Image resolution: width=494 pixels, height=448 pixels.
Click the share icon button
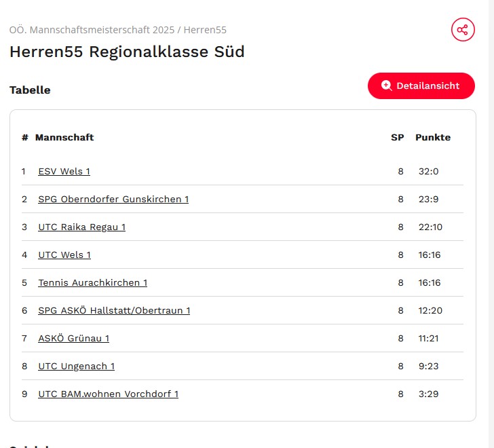[463, 30]
